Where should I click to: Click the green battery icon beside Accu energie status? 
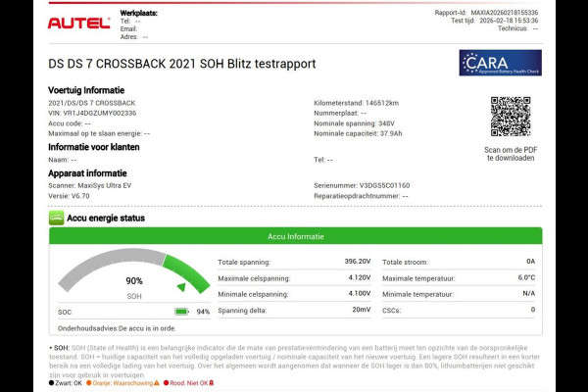tap(57, 218)
